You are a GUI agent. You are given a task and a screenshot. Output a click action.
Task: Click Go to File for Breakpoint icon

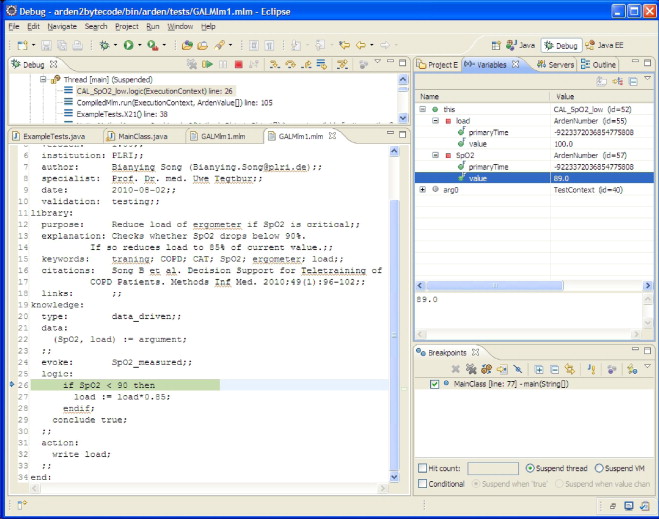[x=502, y=369]
